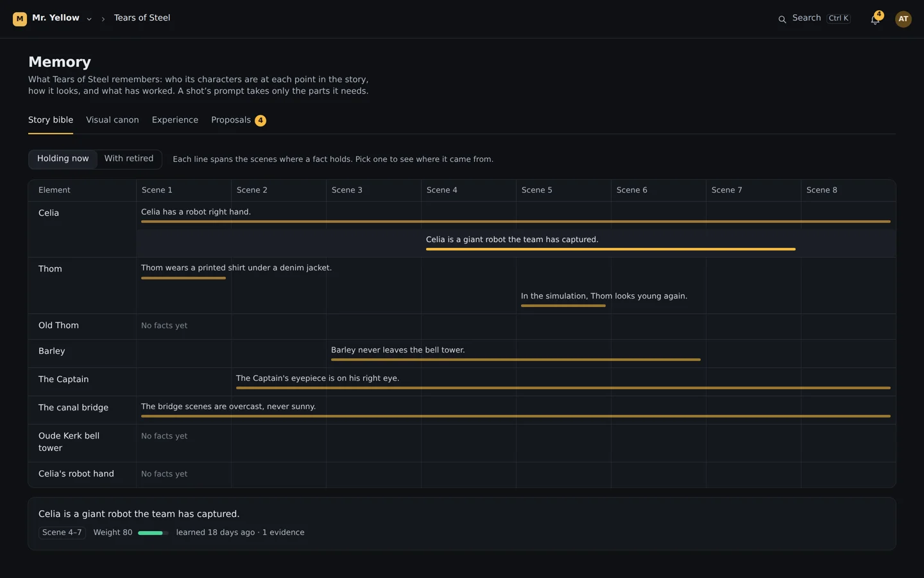Click The canal bridge element label

tap(73, 408)
